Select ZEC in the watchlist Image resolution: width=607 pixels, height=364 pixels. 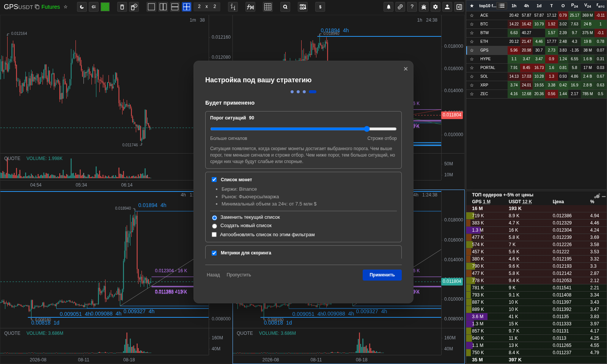point(484,94)
